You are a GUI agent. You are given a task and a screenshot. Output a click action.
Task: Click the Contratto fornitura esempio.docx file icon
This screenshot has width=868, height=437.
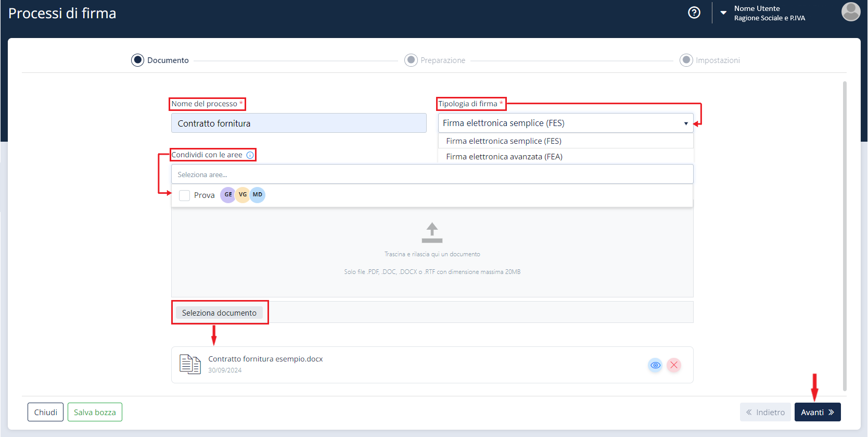point(190,364)
